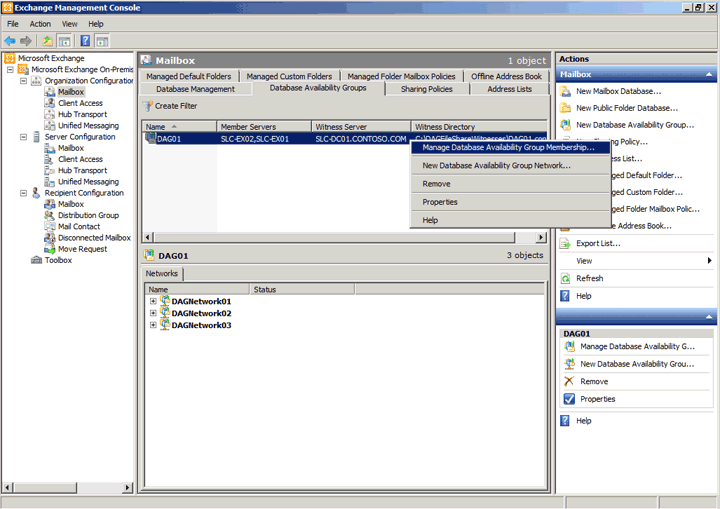Click the DAG01 row icon in list
The image size is (720, 509).
coord(150,138)
